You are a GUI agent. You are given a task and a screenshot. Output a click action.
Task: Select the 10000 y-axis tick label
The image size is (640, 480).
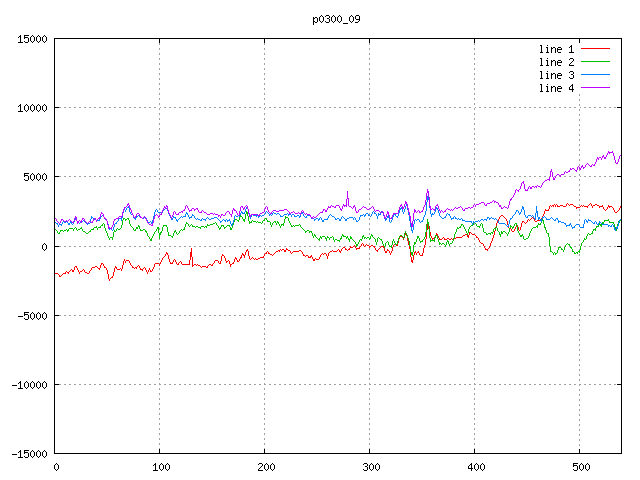32,108
